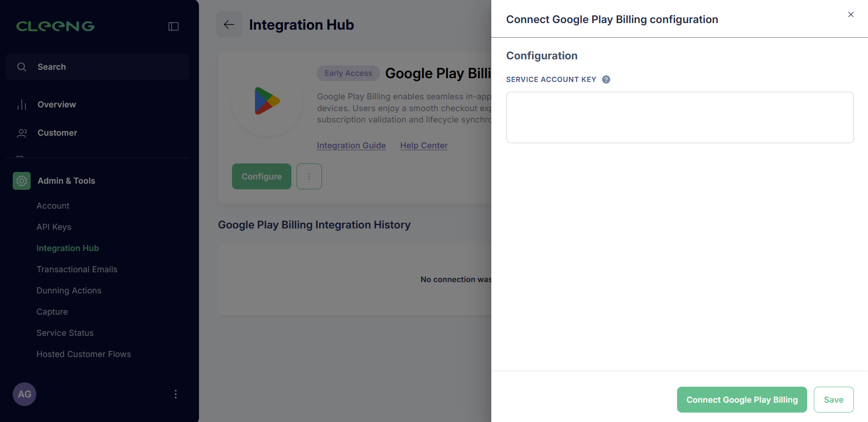Select Capture menu item
The width and height of the screenshot is (868, 422).
click(52, 312)
